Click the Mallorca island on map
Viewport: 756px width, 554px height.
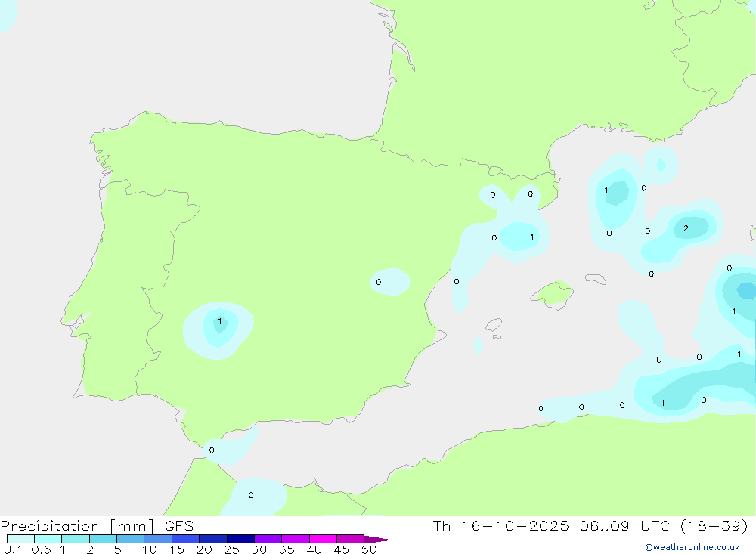(x=552, y=293)
